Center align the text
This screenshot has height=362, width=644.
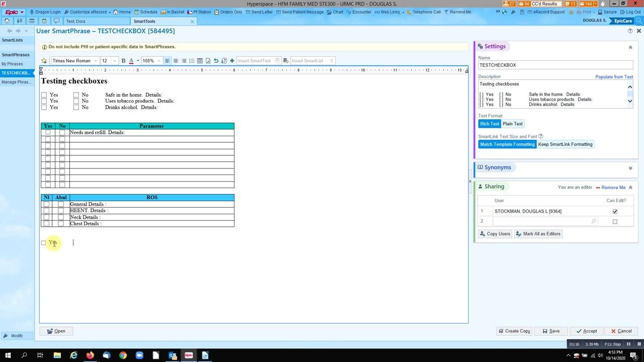pyautogui.click(x=176, y=61)
